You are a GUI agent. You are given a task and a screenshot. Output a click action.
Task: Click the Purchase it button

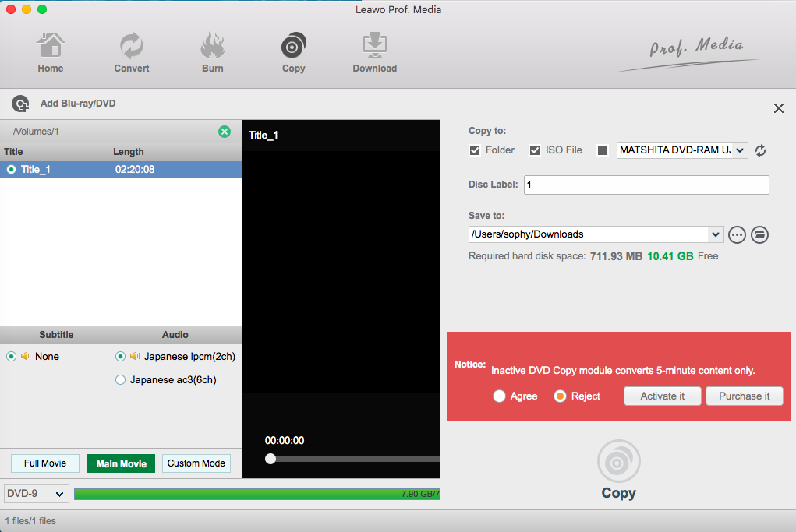745,396
